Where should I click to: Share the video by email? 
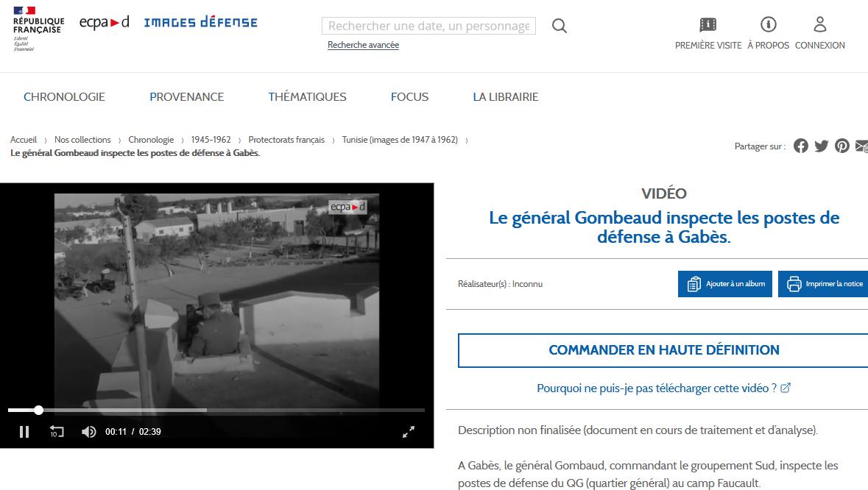pos(861,146)
